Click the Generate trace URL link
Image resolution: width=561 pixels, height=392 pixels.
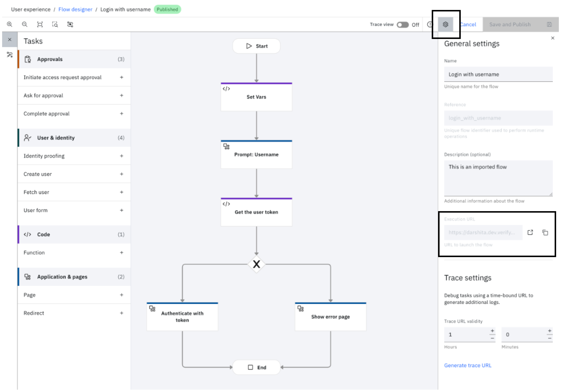pyautogui.click(x=468, y=366)
